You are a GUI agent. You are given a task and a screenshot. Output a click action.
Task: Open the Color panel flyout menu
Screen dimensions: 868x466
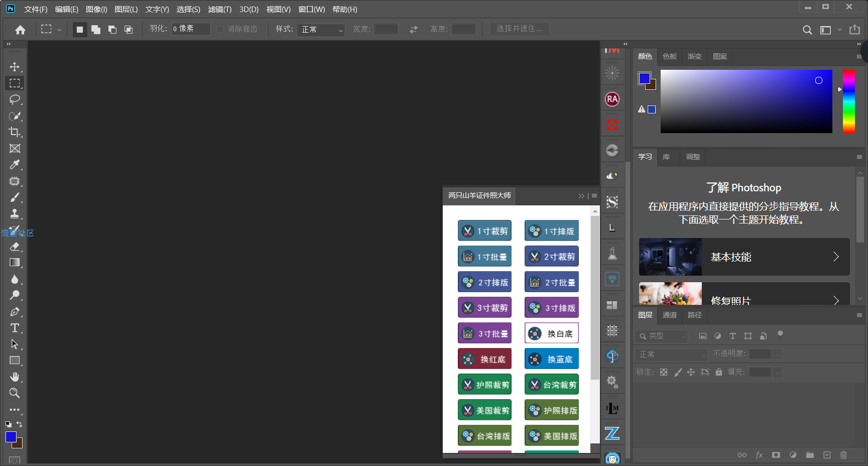859,57
